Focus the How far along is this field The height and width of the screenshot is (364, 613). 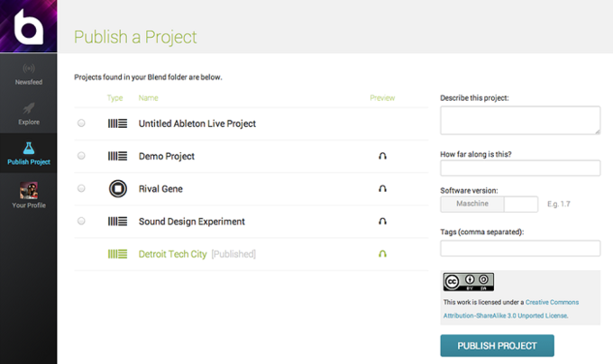[x=520, y=168]
